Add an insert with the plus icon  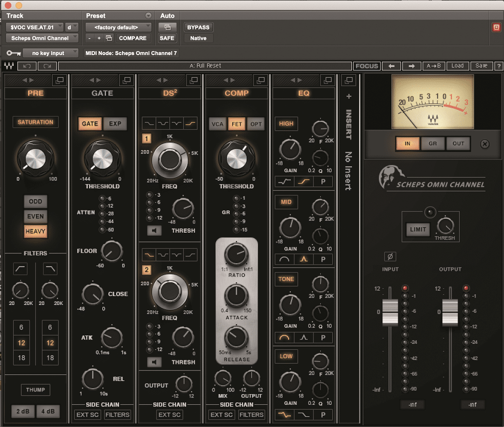point(349,96)
